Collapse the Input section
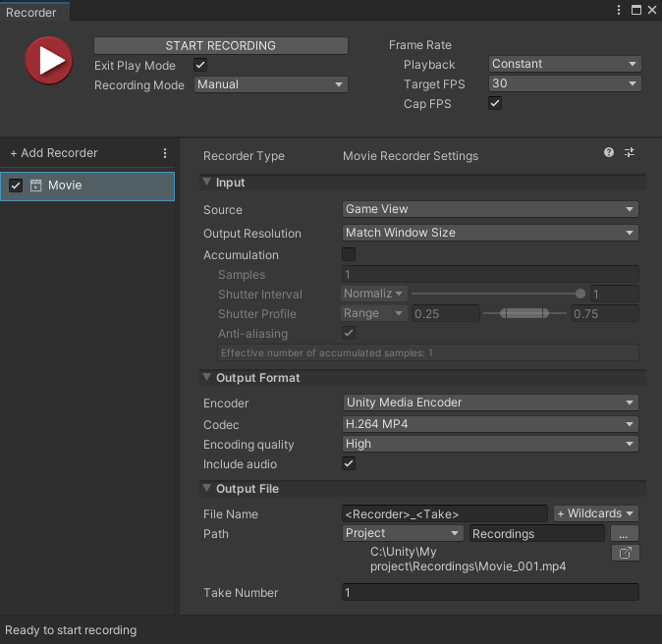Screen dimensions: 662x644 coord(207,182)
